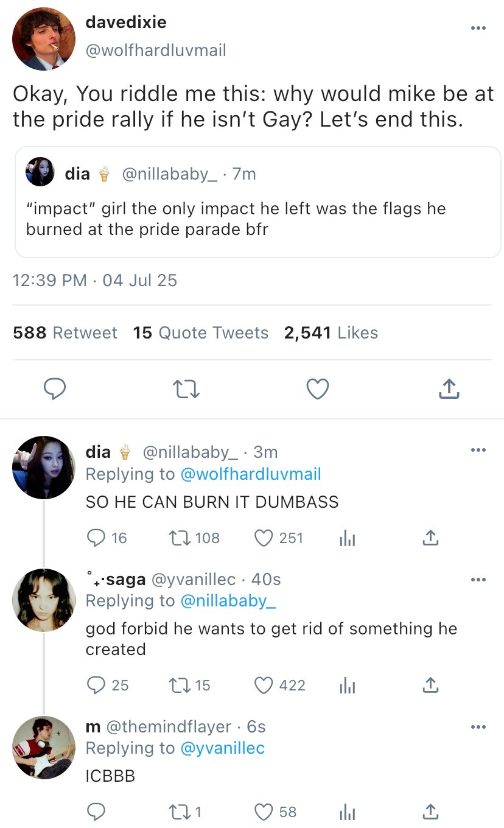Retweet the main davedixie tweet
The image size is (504, 828).
pos(185,389)
